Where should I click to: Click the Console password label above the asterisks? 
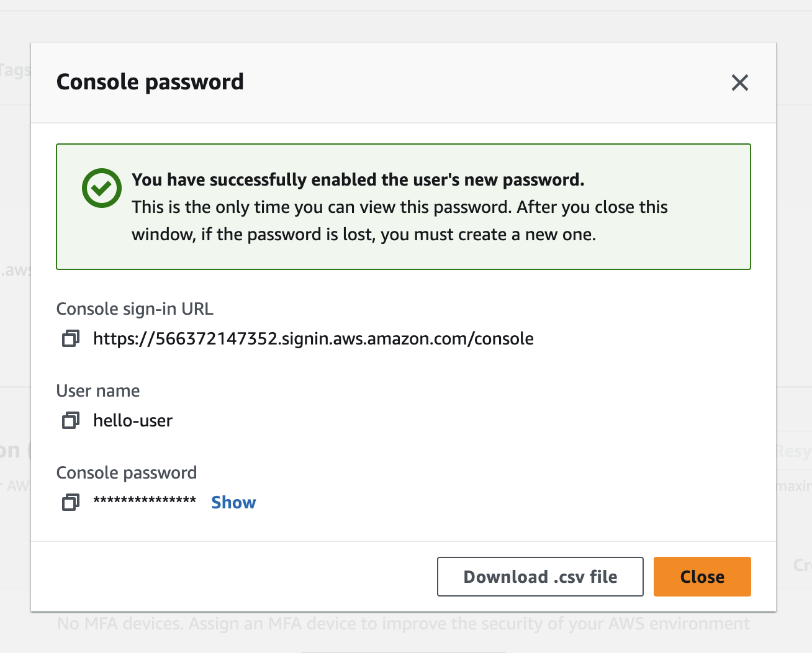(x=127, y=473)
